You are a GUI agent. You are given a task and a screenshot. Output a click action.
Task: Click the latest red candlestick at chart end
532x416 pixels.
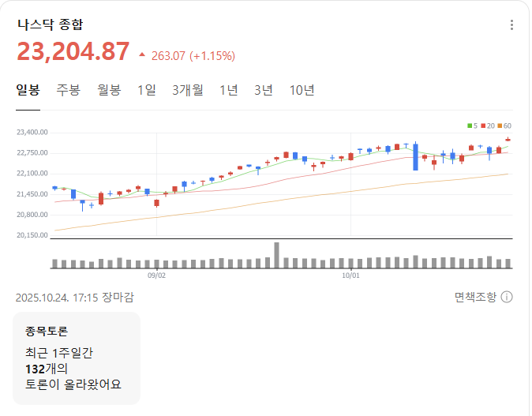[508, 139]
